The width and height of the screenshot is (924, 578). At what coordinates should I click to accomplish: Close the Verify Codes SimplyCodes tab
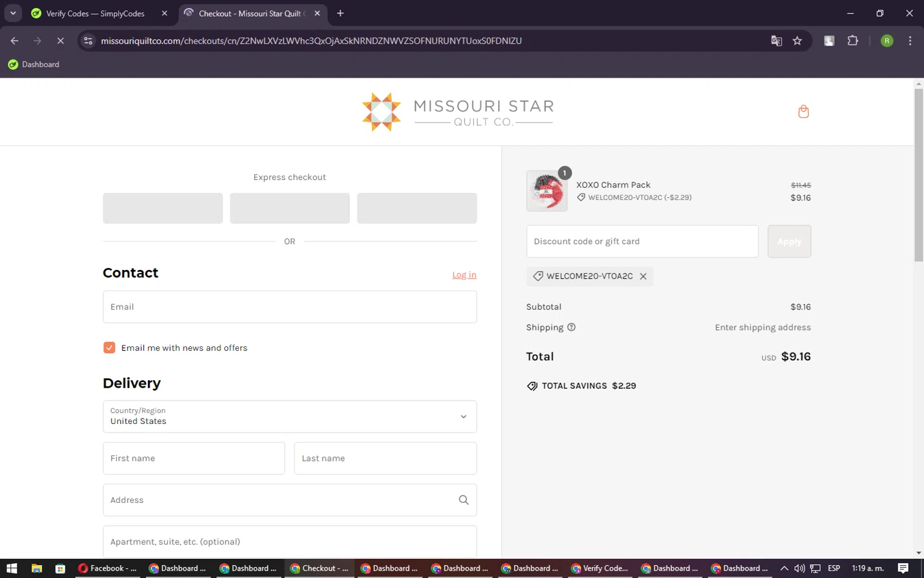coord(164,13)
